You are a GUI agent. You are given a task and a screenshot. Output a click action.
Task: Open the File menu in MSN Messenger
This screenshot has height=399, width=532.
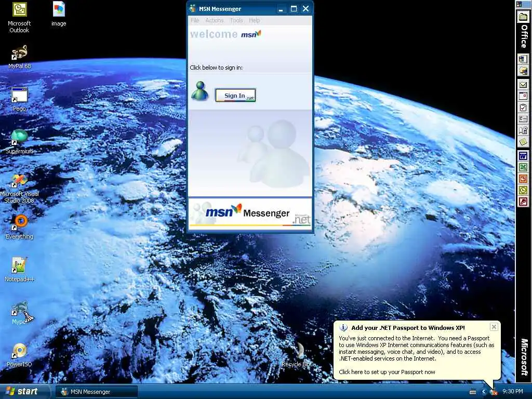[x=195, y=20]
